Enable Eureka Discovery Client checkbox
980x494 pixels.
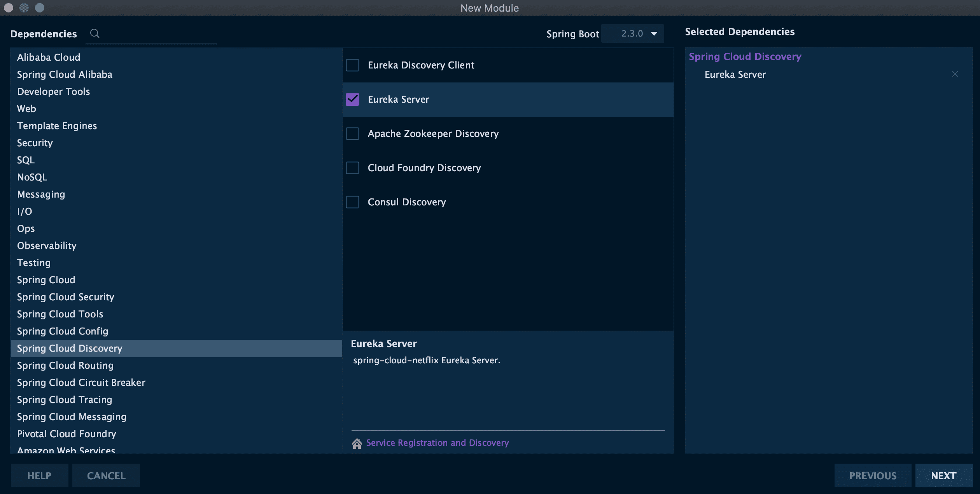pos(352,65)
